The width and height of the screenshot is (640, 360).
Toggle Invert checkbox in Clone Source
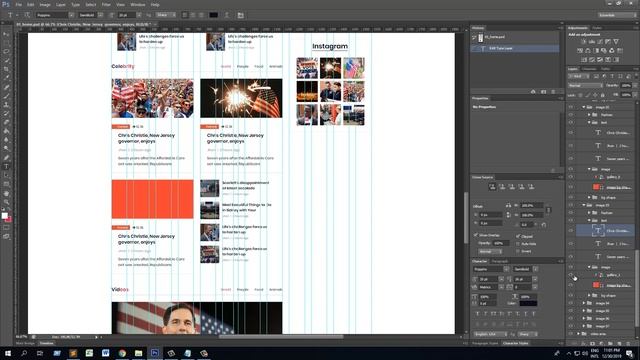pyautogui.click(x=518, y=251)
